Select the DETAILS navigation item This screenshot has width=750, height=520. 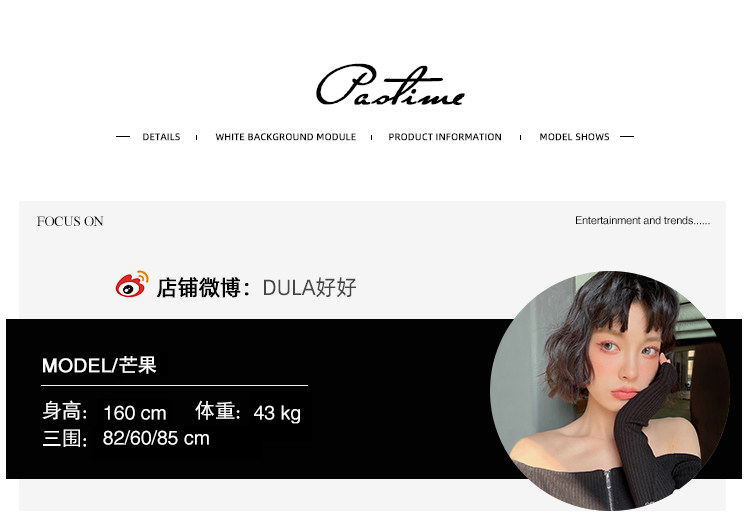click(161, 137)
